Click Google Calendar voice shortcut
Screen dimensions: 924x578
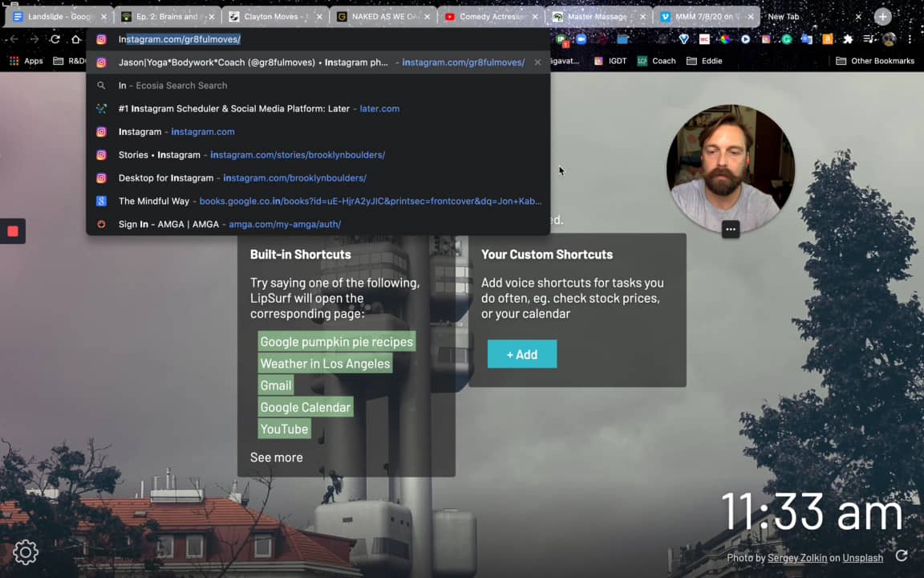(306, 407)
